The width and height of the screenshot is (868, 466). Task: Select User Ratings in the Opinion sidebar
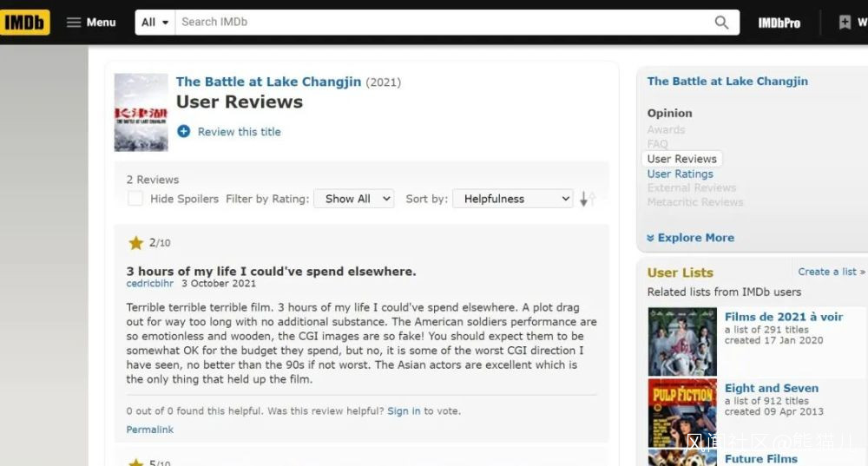click(x=680, y=174)
